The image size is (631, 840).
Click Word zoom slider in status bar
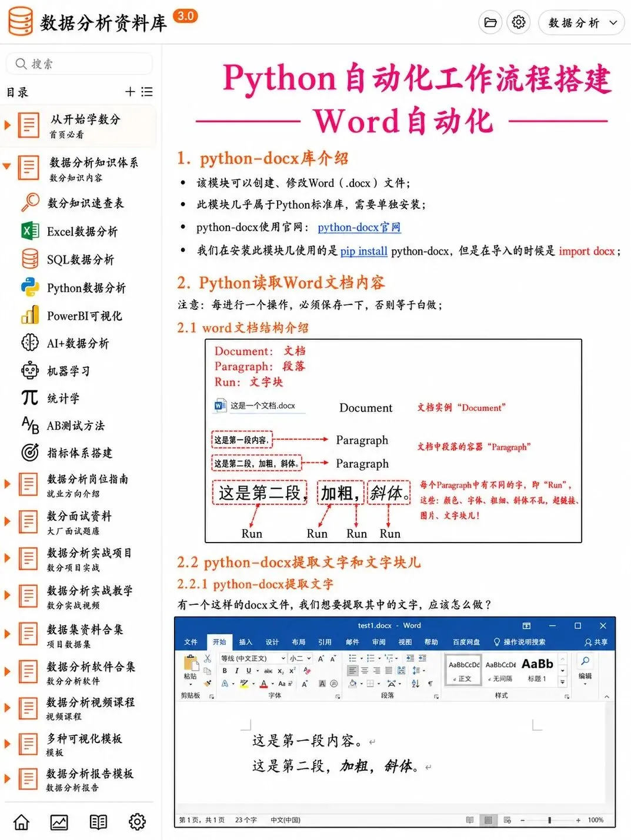point(550,820)
